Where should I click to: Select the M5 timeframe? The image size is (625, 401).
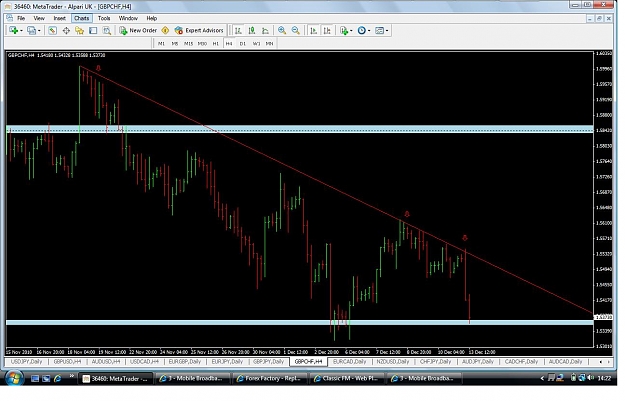click(x=175, y=43)
